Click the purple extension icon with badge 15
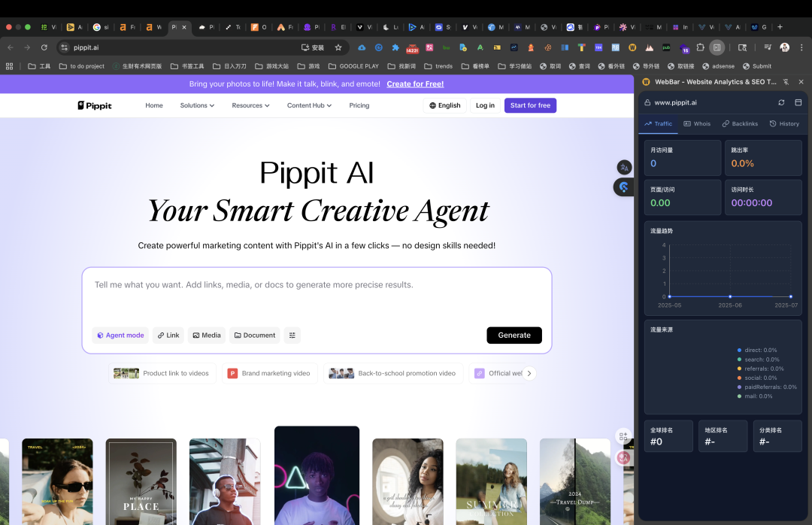Viewport: 812px width, 525px height. (x=683, y=48)
